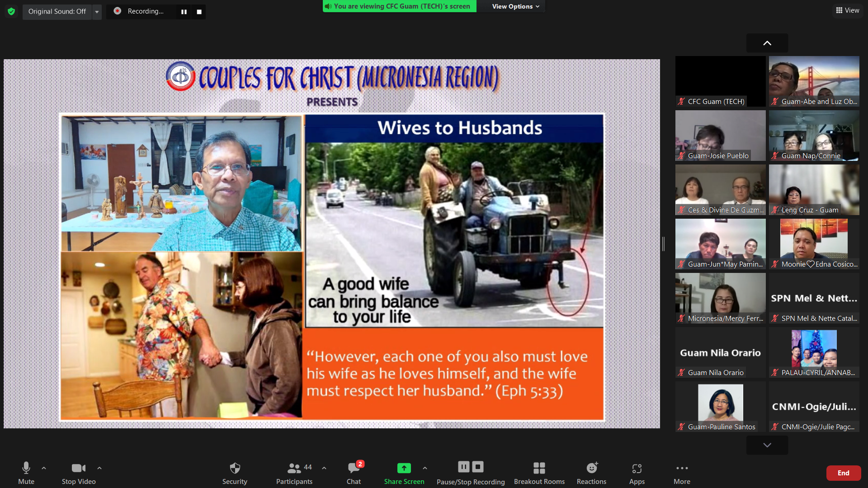Image resolution: width=868 pixels, height=488 pixels.
Task: Click the muted mic icon on Guam Nap/Connie
Action: click(775, 155)
